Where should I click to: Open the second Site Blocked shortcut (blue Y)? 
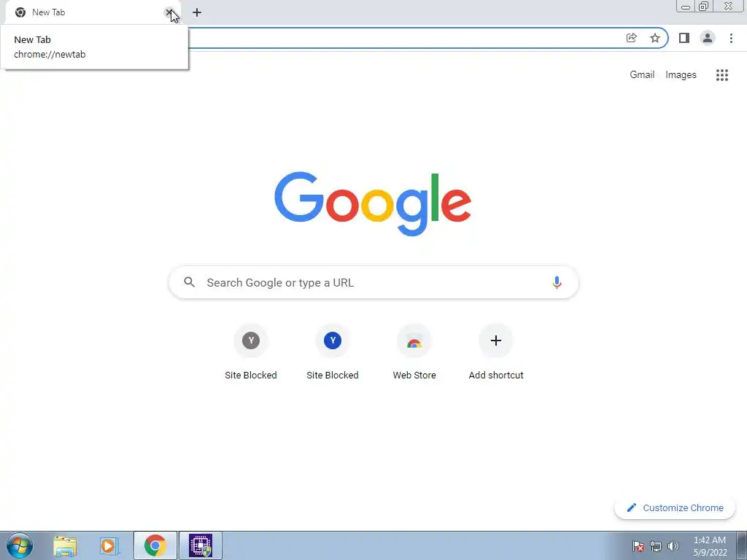click(333, 352)
